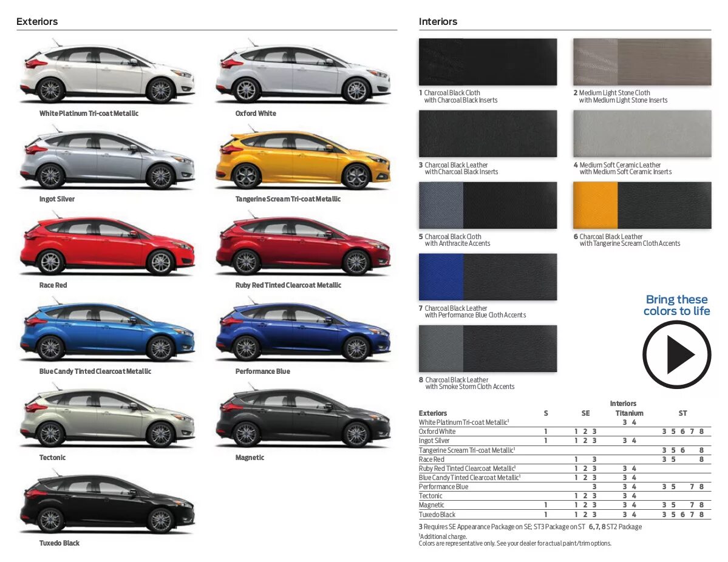The width and height of the screenshot is (728, 562).
Task: Click the 'Charcoal Black Cloth with Charcoal Black Inserts' label
Action: tap(458, 96)
